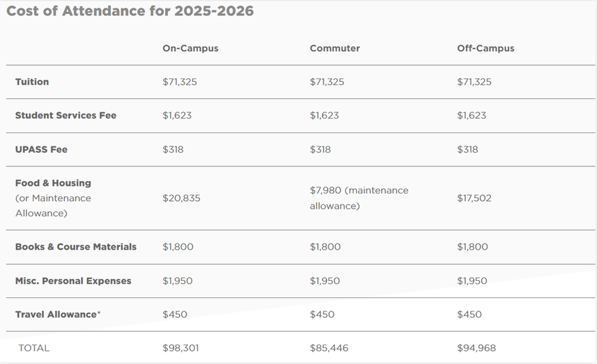Click the Commuter tuition amount $71,325
597x364 pixels.
[x=327, y=82]
